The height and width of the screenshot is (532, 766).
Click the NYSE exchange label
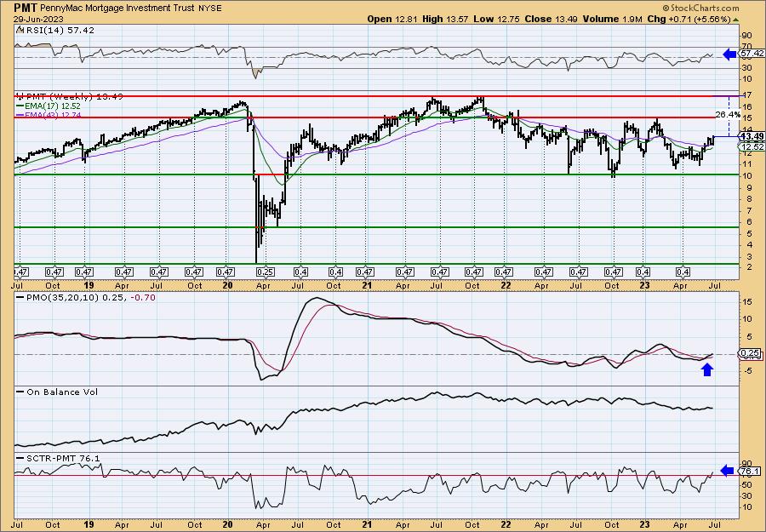pyautogui.click(x=209, y=9)
